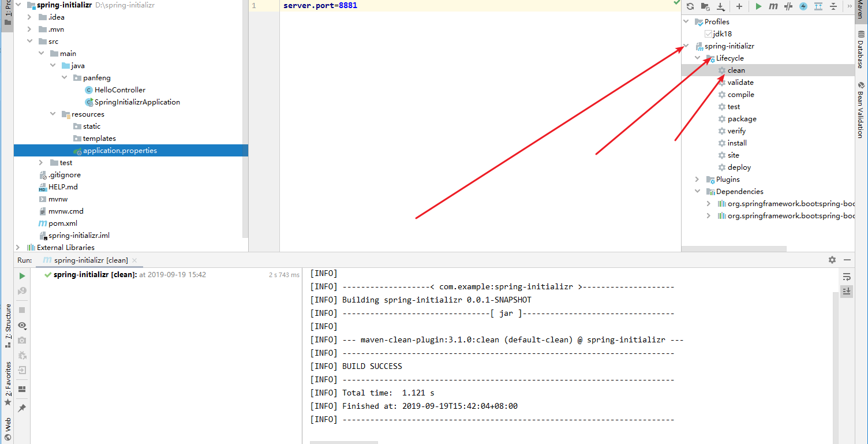Image resolution: width=868 pixels, height=444 pixels.
Task: Collapse the spring-initializr Maven project node
Action: coord(686,46)
